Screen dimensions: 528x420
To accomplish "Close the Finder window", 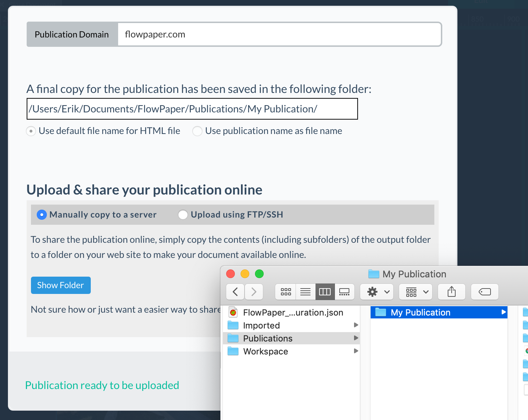I will click(x=231, y=274).
